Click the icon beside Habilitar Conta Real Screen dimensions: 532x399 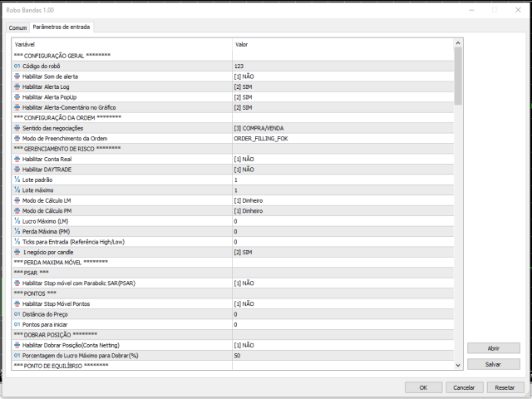click(17, 159)
